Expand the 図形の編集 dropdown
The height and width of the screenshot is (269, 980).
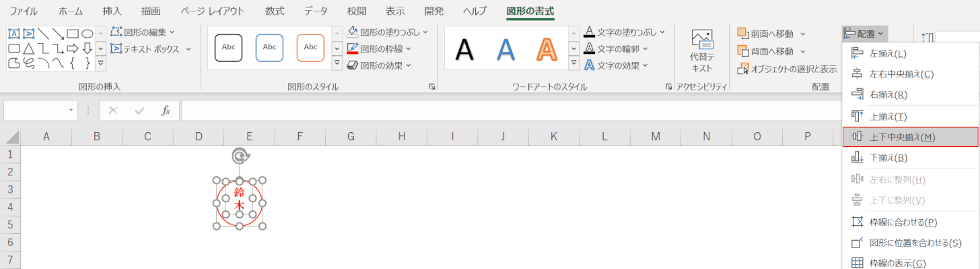point(172,32)
